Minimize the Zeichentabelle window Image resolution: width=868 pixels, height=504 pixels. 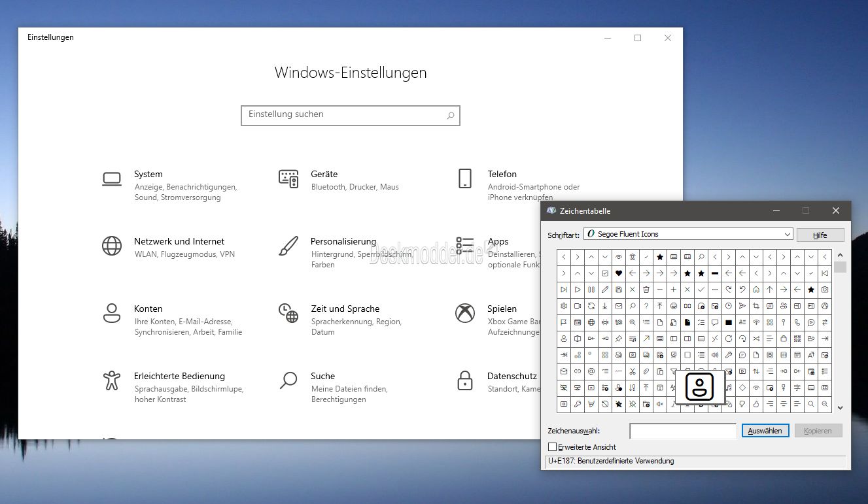776,210
